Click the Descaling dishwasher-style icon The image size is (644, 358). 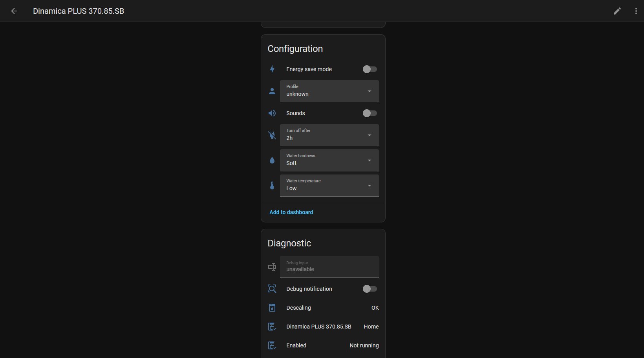point(272,308)
